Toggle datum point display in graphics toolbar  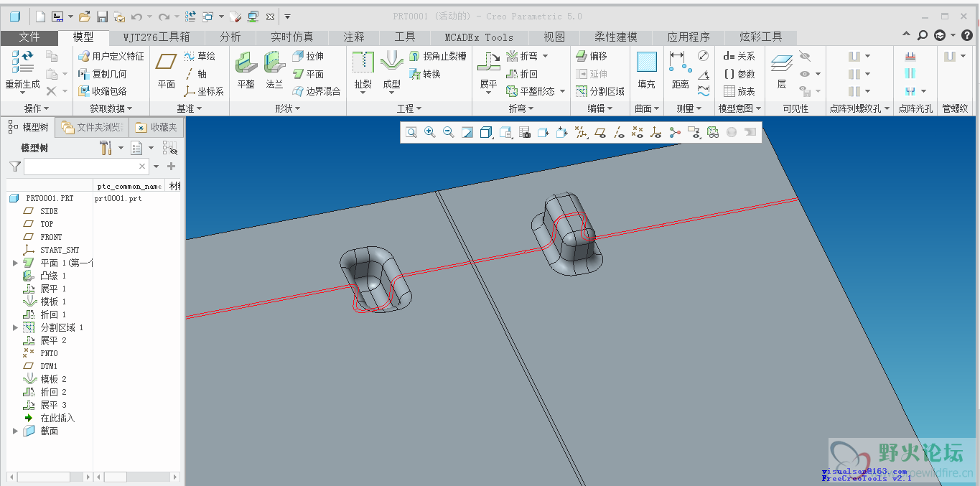click(638, 132)
